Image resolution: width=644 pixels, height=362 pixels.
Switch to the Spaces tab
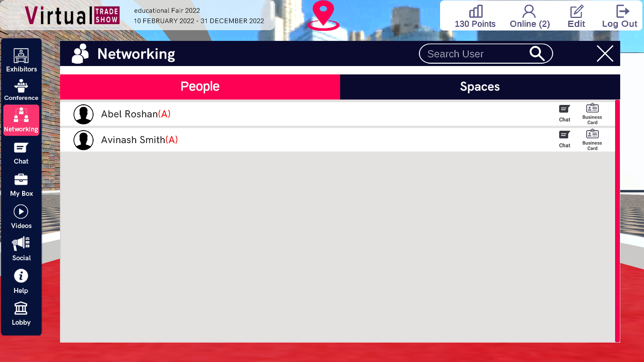480,86
